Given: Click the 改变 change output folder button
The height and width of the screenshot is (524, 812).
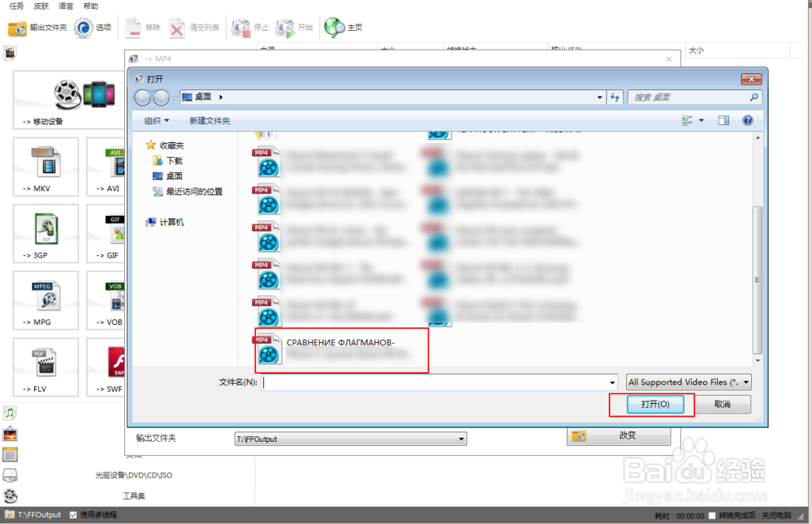Looking at the screenshot, I should 619,436.
